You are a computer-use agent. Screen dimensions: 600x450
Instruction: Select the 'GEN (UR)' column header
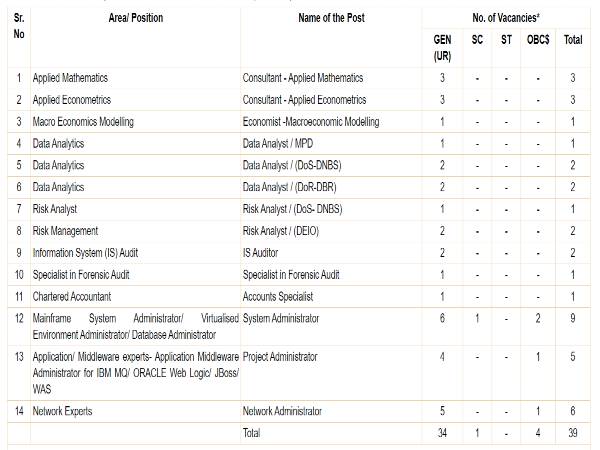click(441, 46)
